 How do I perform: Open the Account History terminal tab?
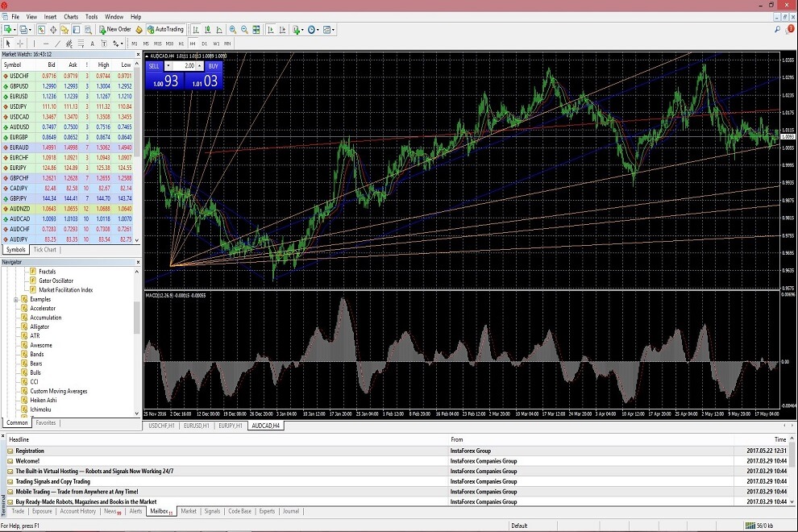click(x=78, y=511)
